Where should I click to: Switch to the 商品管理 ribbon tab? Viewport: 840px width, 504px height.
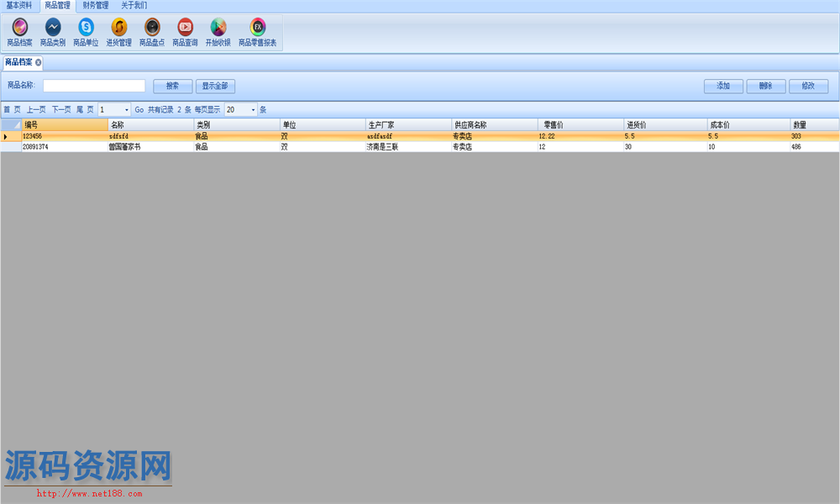(x=57, y=5)
